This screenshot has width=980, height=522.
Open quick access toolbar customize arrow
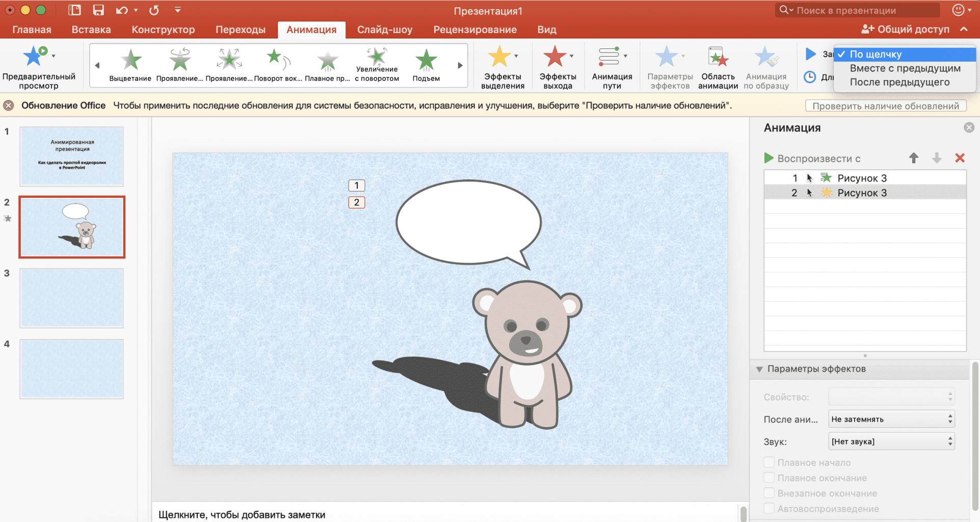(x=177, y=10)
